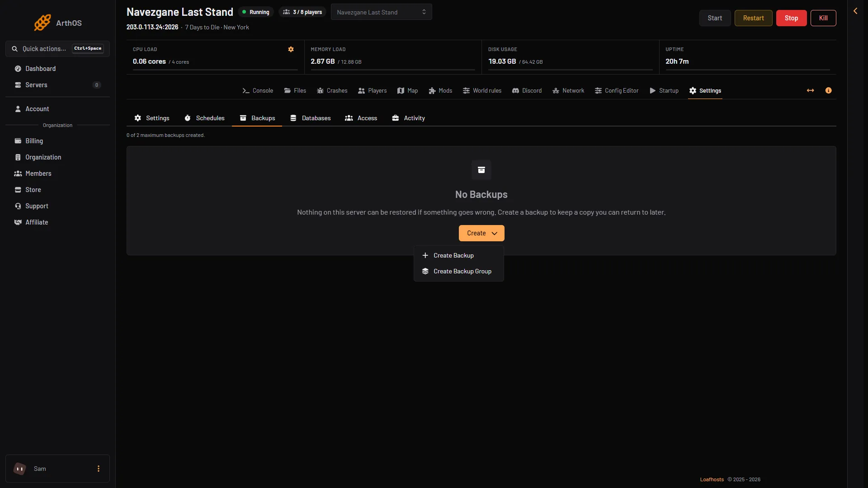Click the Loafhosts footer link
This screenshot has height=488, width=868.
(712, 479)
